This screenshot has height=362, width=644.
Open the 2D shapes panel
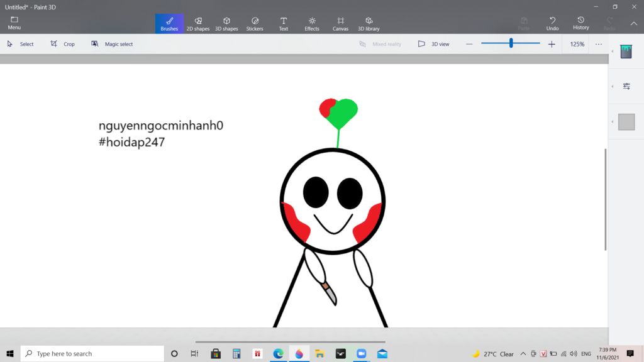tap(198, 23)
